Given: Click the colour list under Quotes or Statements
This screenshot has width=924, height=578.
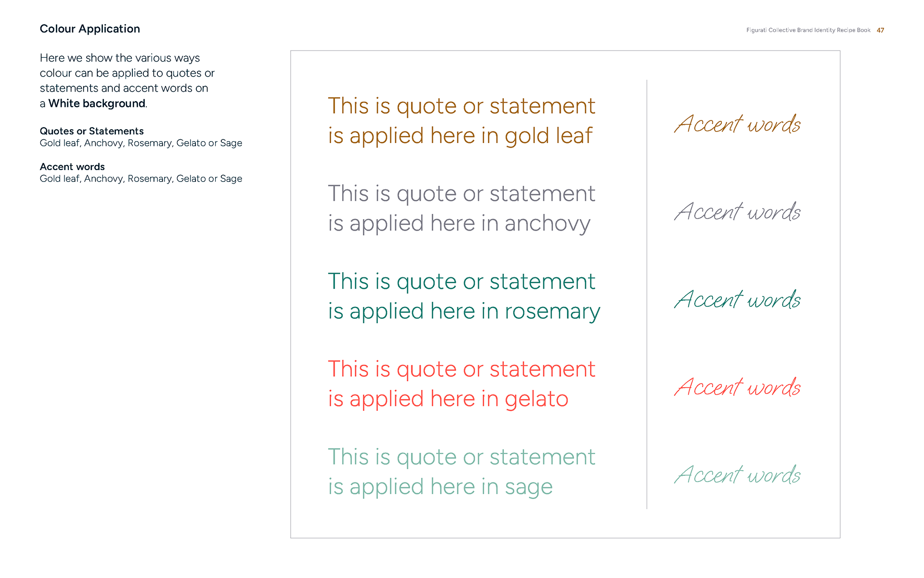Looking at the screenshot, I should (x=141, y=143).
